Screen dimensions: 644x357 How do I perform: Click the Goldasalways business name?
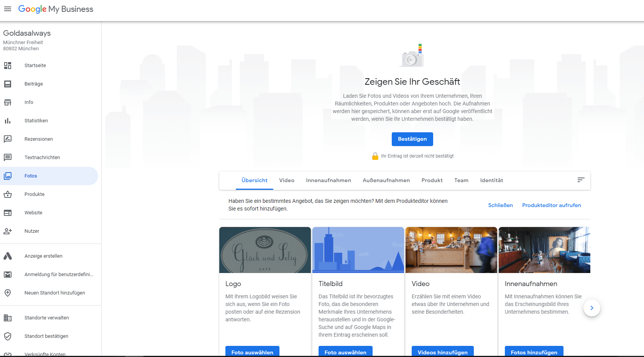click(27, 33)
